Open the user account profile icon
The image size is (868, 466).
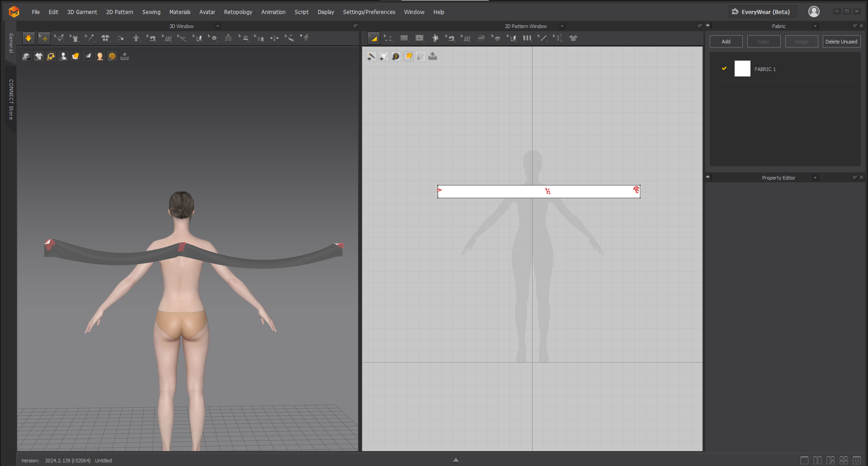tap(814, 12)
